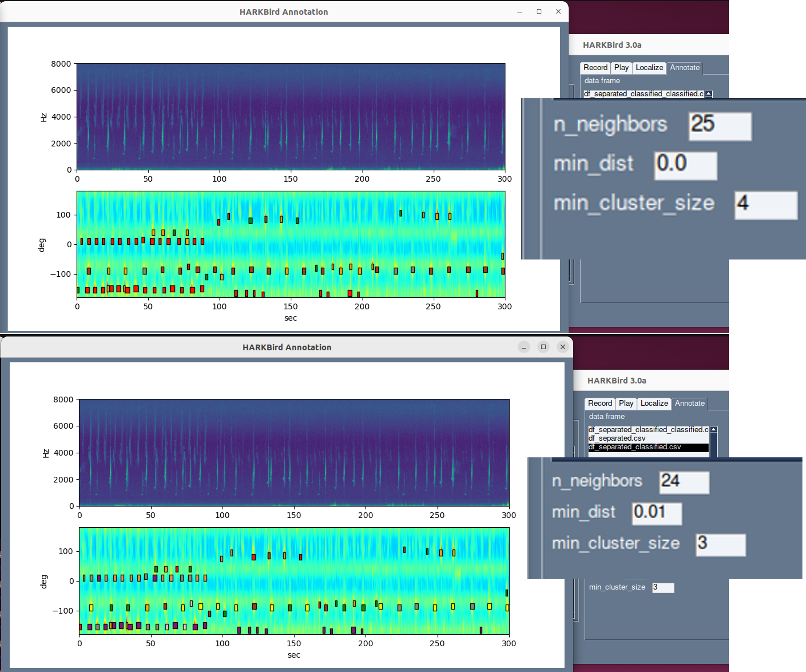
Task: Toggle the Annotate tab top window
Action: pyautogui.click(x=684, y=67)
